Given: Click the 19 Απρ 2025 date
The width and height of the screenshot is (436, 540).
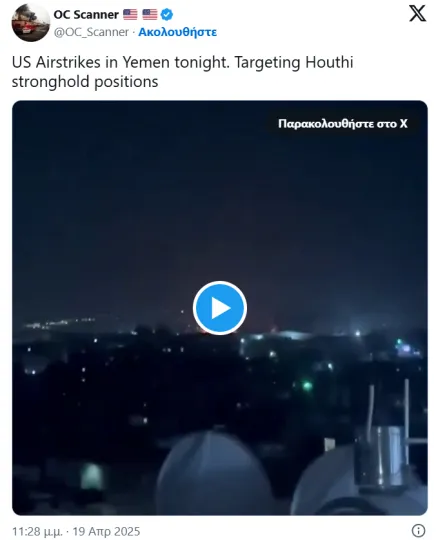Looking at the screenshot, I should click(x=106, y=531).
